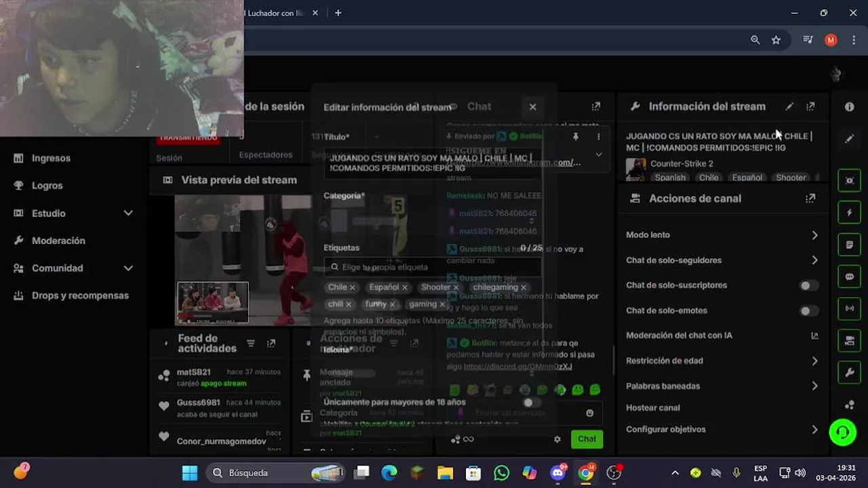Click the Elige tu propia etiqueta field
This screenshot has height=488, width=868.
(x=433, y=267)
